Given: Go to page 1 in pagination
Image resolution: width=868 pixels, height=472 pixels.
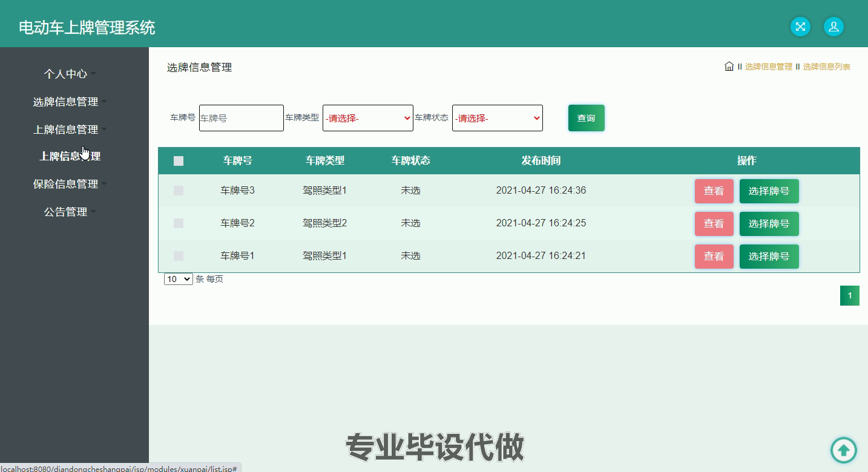Looking at the screenshot, I should tap(849, 295).
